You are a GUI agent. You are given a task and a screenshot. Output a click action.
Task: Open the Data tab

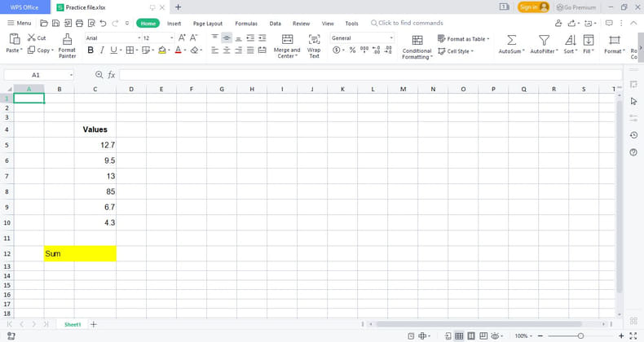(276, 24)
